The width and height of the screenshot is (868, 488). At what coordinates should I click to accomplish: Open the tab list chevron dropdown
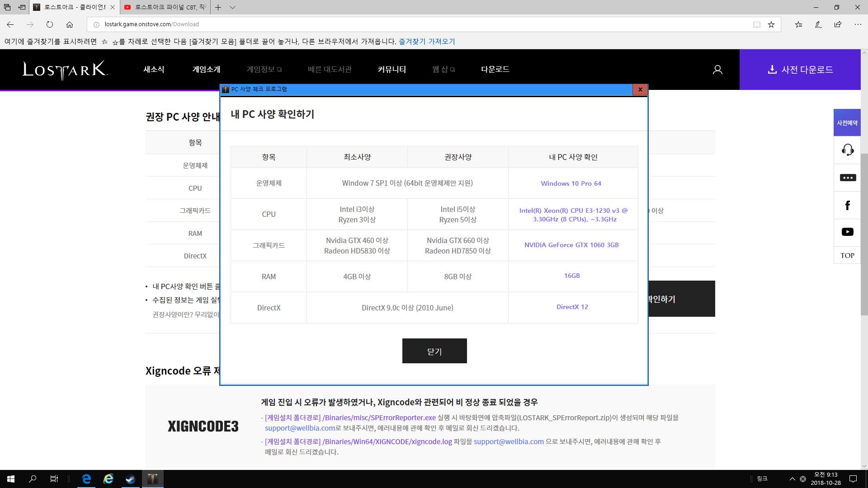(x=232, y=7)
